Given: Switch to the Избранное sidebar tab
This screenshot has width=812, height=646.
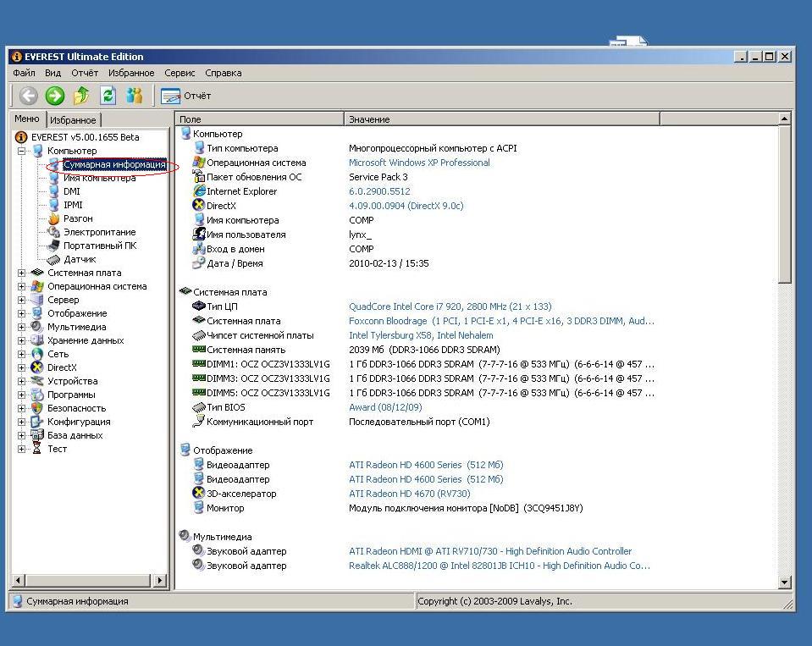Looking at the screenshot, I should [73, 120].
